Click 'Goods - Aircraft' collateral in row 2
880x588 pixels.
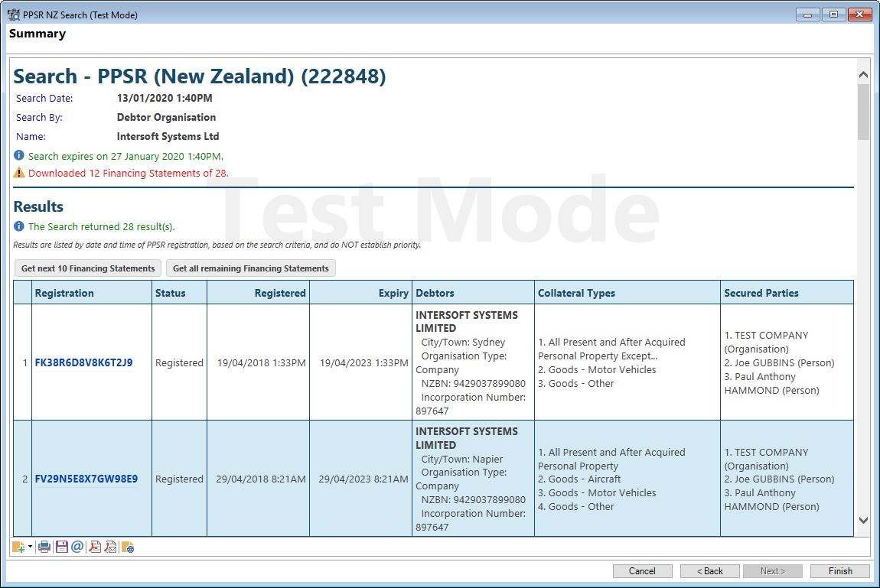[579, 479]
